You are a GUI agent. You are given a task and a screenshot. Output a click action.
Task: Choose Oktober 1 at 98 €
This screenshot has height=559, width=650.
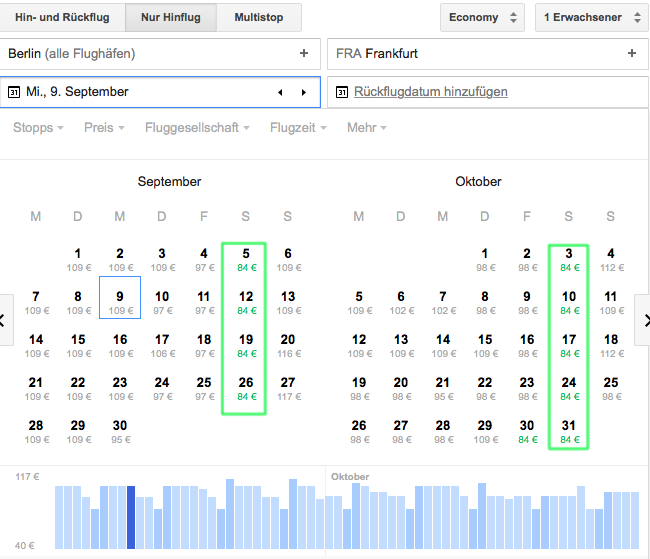[x=485, y=260]
